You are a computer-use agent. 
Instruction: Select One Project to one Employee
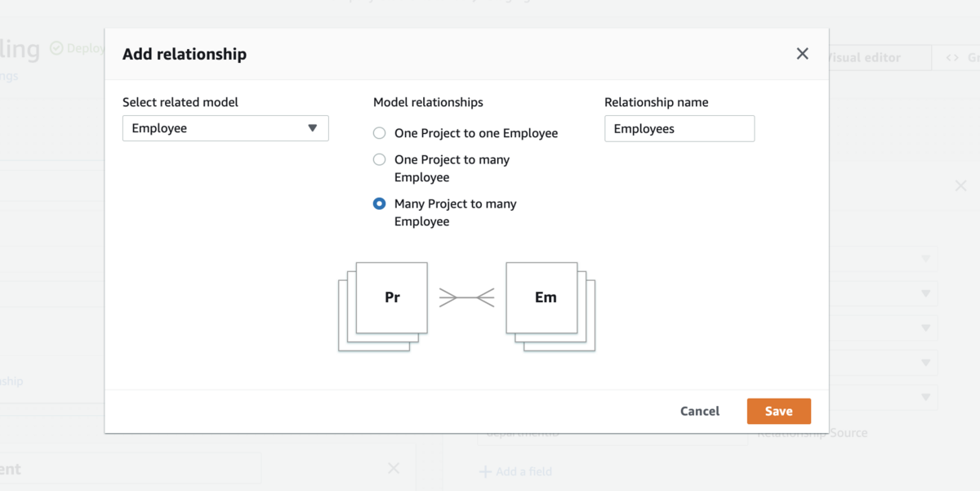coord(379,133)
